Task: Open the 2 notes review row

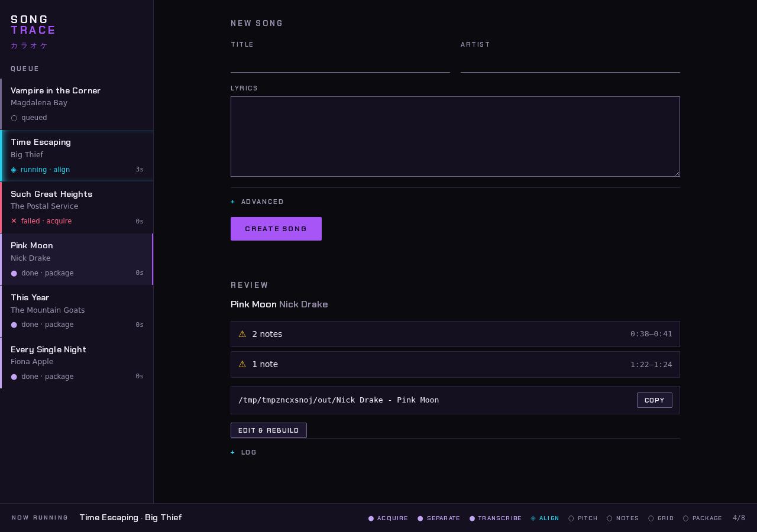Action: [x=455, y=334]
